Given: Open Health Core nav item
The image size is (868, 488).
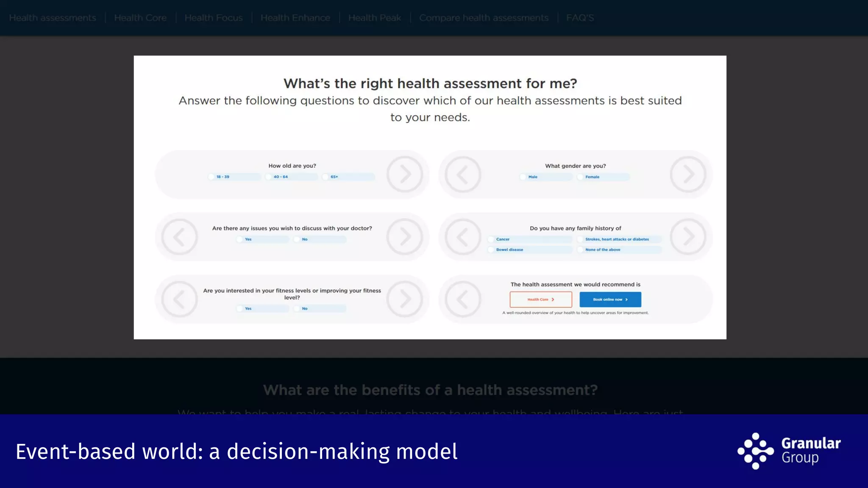Looking at the screenshot, I should tap(140, 18).
